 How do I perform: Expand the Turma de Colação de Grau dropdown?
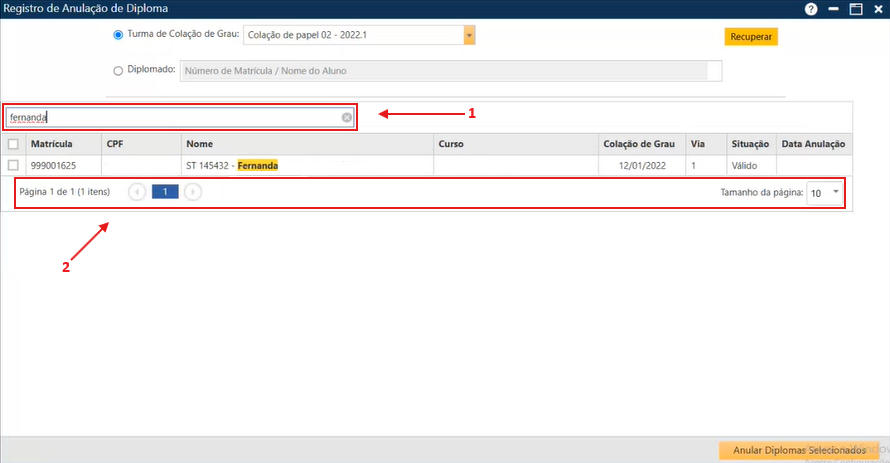pos(469,36)
